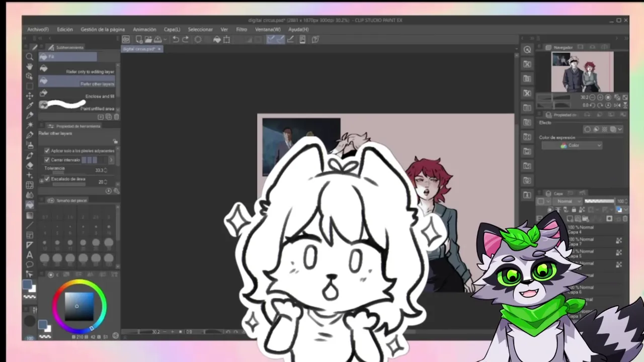Open the Archivo(F) menu
Image resolution: width=644 pixels, height=362 pixels.
tap(38, 29)
